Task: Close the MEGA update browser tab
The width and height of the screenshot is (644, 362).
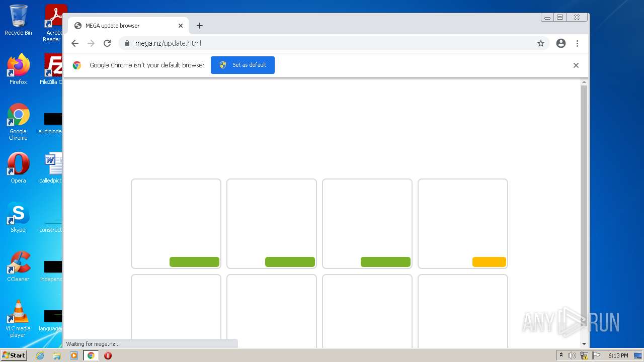Action: (x=181, y=26)
